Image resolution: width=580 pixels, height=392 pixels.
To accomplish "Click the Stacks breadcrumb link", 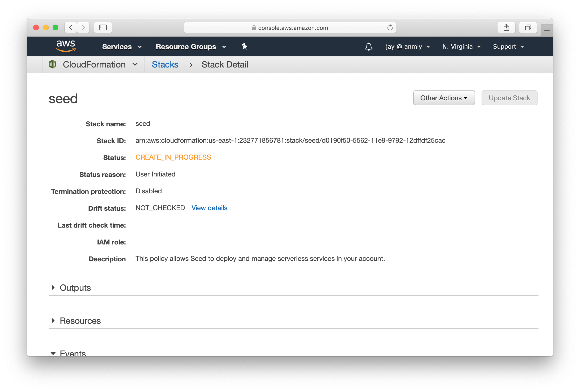I will click(x=165, y=65).
